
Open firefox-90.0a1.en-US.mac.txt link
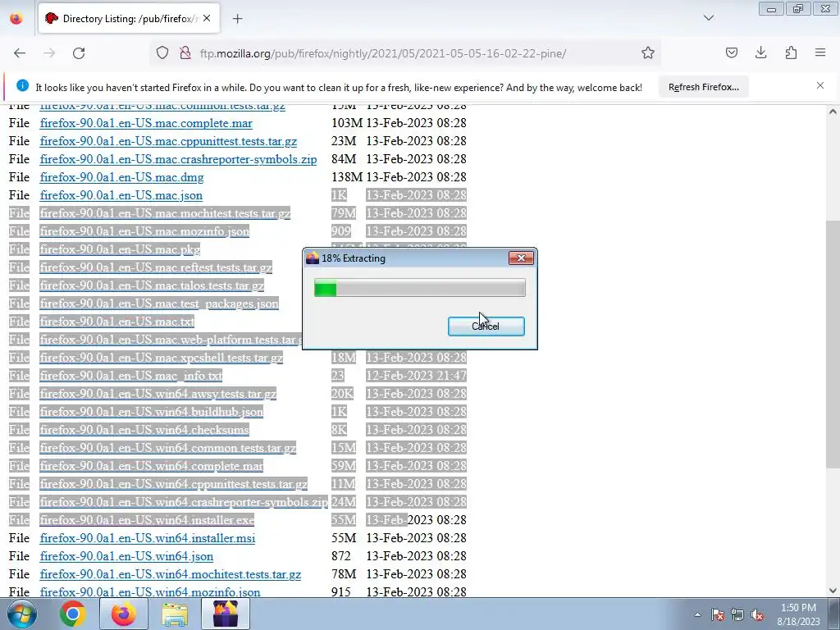(x=116, y=322)
